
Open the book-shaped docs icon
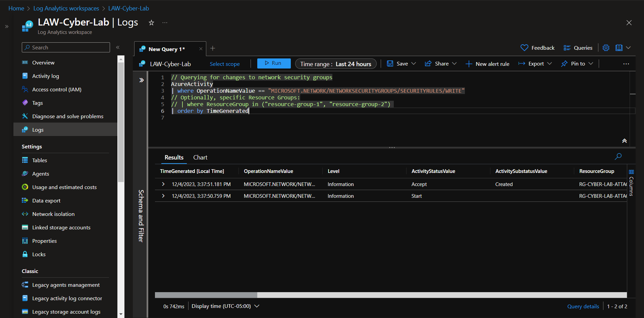619,48
